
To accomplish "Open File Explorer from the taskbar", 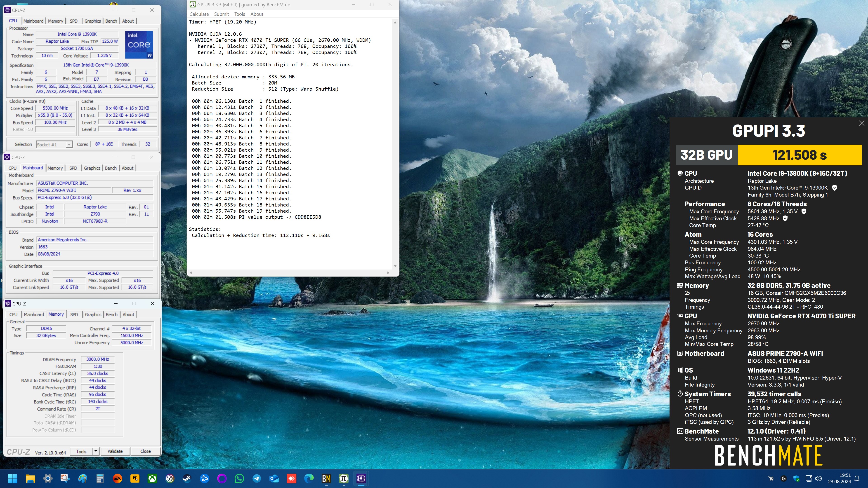I will pos(30,479).
